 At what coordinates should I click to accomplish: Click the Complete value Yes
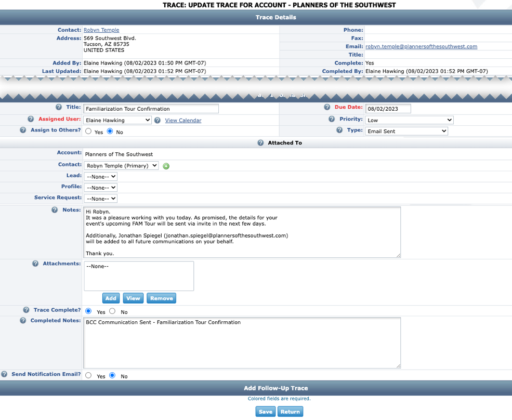pos(370,63)
